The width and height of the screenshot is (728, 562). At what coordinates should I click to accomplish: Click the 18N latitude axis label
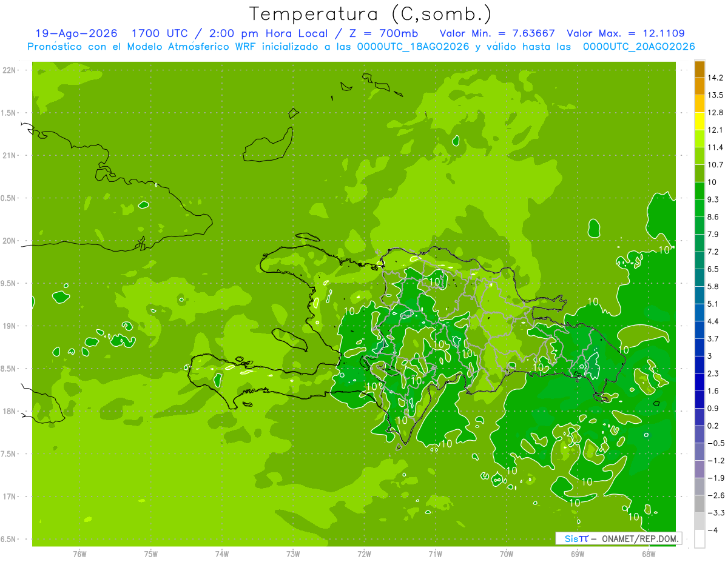tap(9, 411)
